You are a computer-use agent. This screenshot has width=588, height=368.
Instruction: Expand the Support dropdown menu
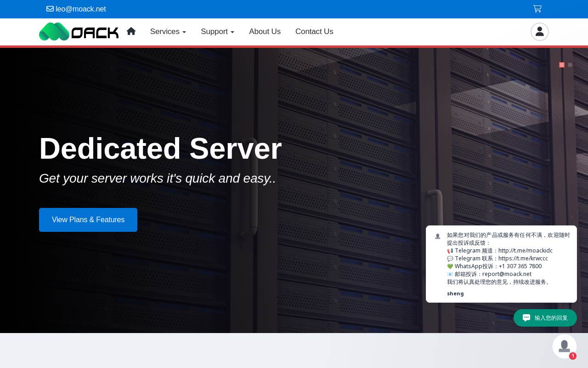(217, 32)
